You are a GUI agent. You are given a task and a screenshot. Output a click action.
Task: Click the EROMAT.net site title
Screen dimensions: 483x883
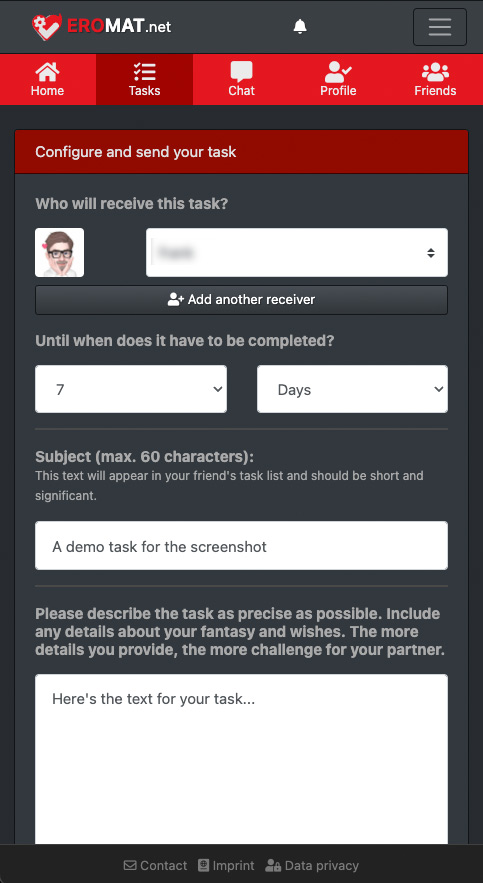[119, 26]
